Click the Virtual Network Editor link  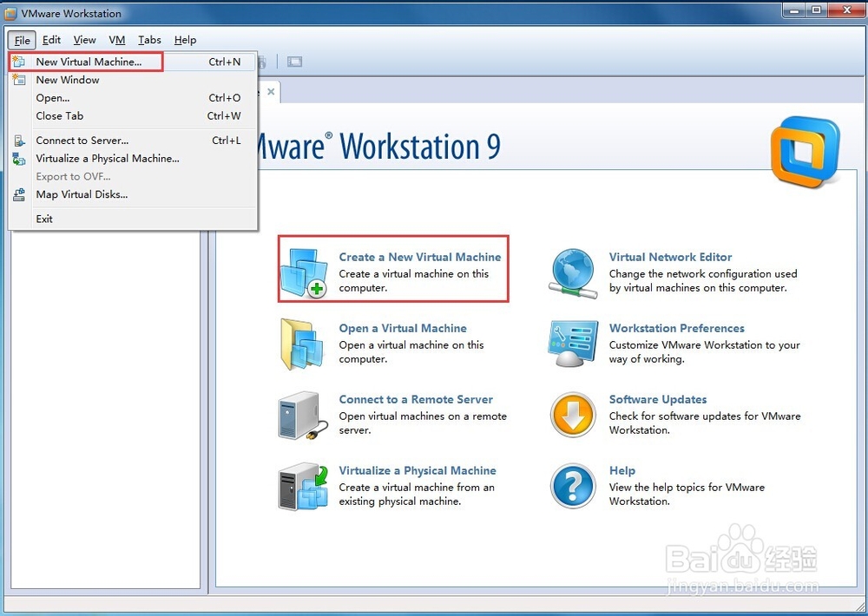point(670,257)
